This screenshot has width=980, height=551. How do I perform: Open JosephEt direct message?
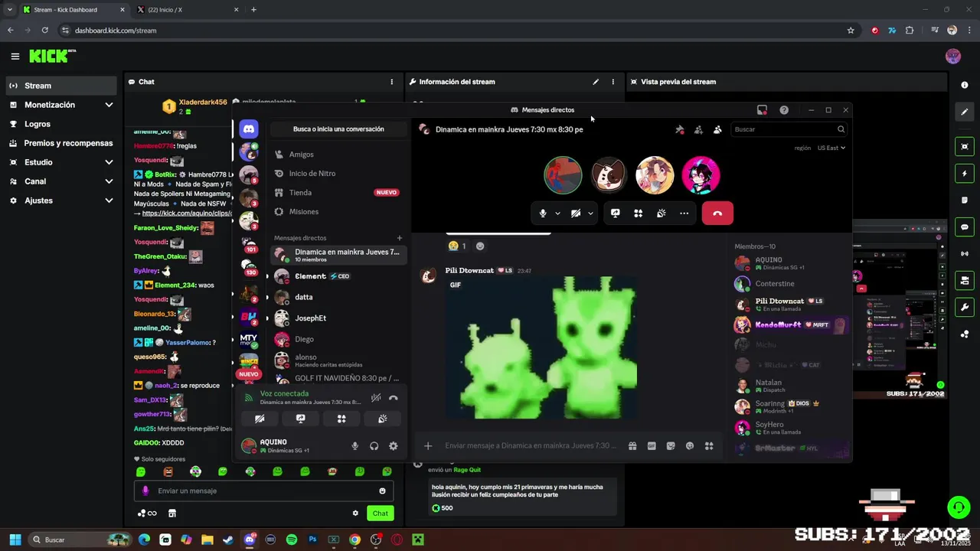point(338,318)
